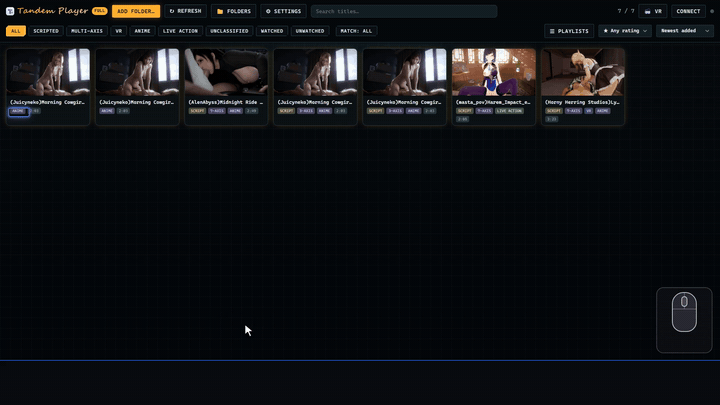This screenshot has width=720, height=405.
Task: Toggle the Live Action filter chip
Action: [180, 31]
